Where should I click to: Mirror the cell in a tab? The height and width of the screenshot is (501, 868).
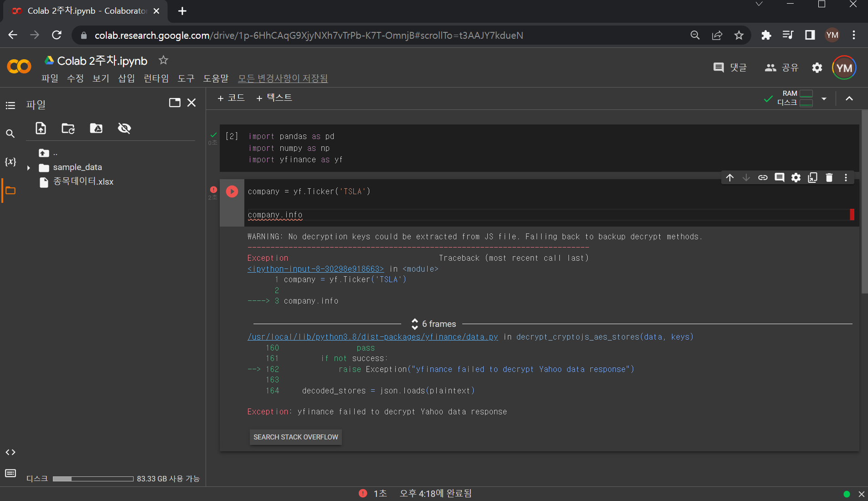(x=812, y=178)
